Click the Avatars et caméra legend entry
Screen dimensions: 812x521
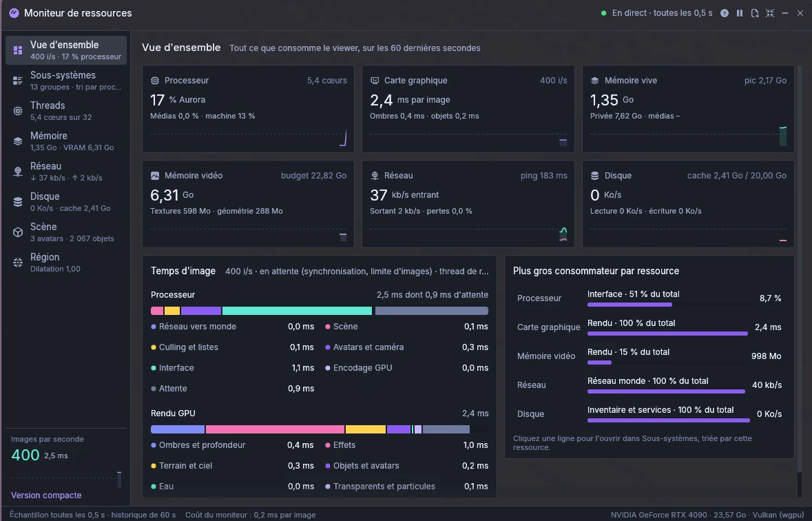coord(406,347)
